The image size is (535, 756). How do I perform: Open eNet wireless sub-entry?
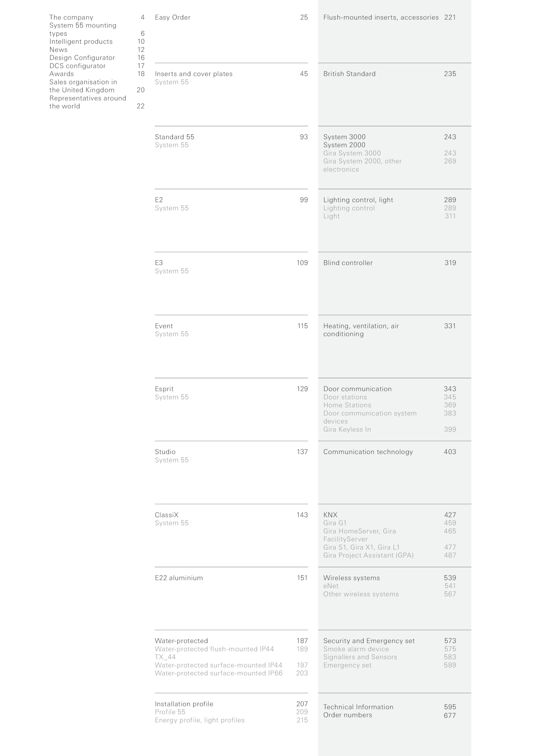click(331, 586)
